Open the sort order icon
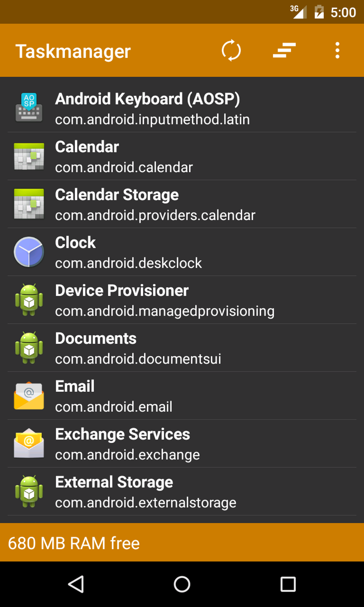This screenshot has height=607, width=364. [284, 50]
